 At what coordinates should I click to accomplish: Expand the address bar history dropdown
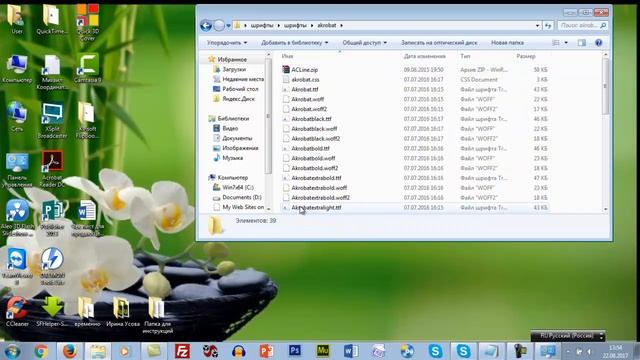(x=538, y=25)
